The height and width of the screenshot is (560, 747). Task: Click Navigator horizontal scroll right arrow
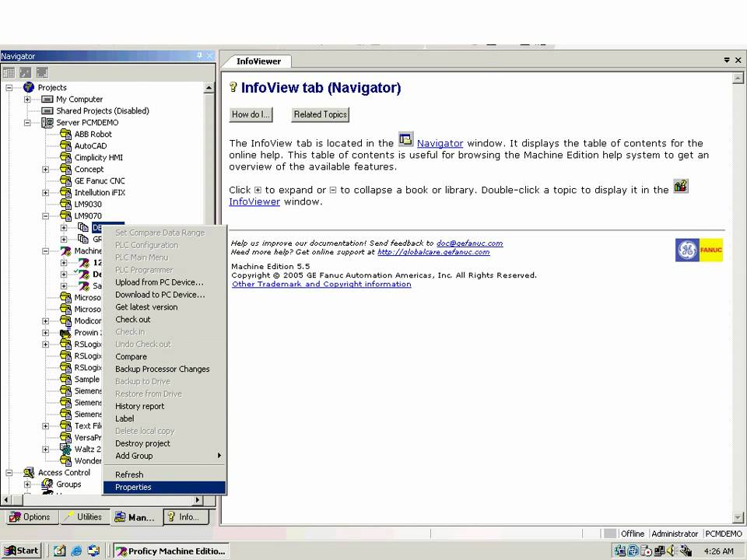(198, 500)
